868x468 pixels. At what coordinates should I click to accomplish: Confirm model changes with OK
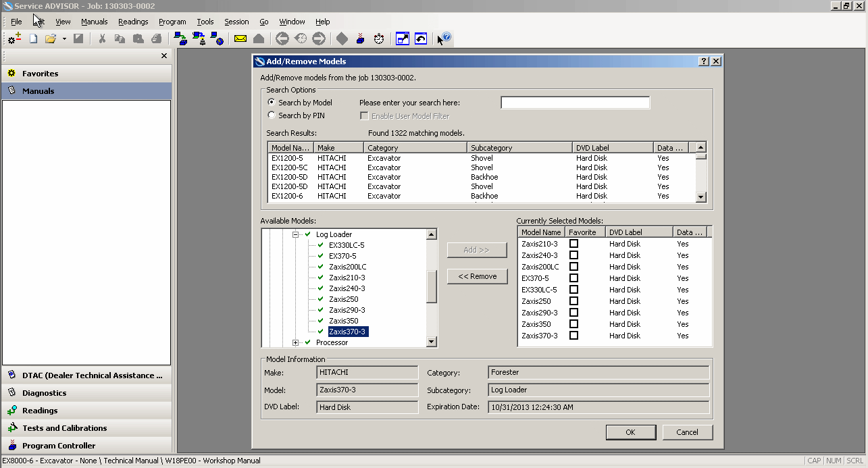630,432
